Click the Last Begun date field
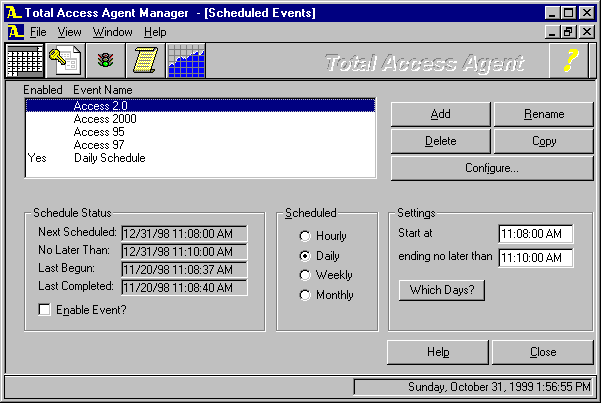This screenshot has height=410, width=601. [x=184, y=270]
